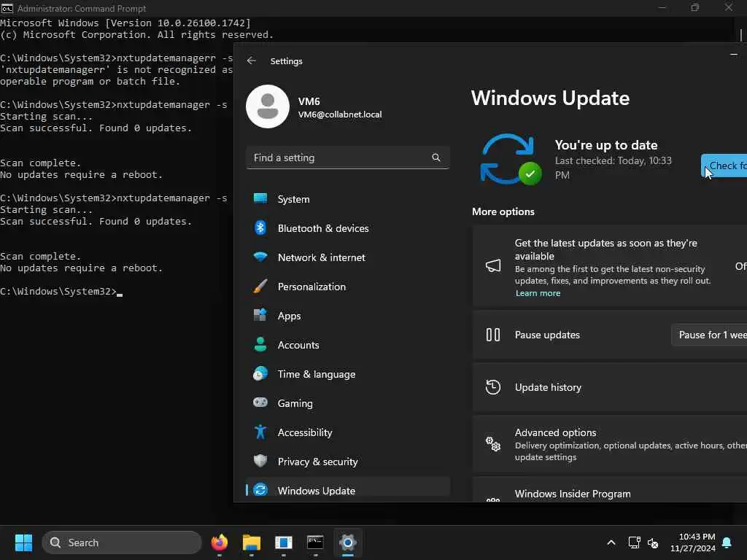Click the Advanced options gears icon
This screenshot has height=560, width=747.
tap(493, 444)
